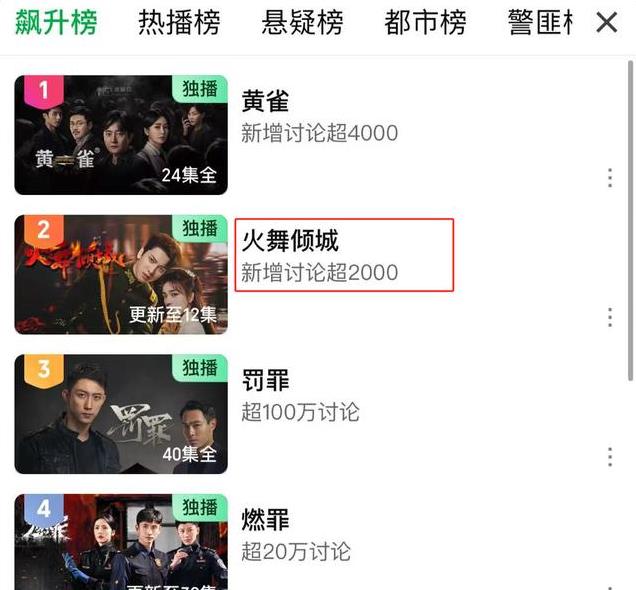Viewport: 636px width, 590px height.
Task: Open the 燃罪 poster thumbnail
Action: (x=121, y=542)
